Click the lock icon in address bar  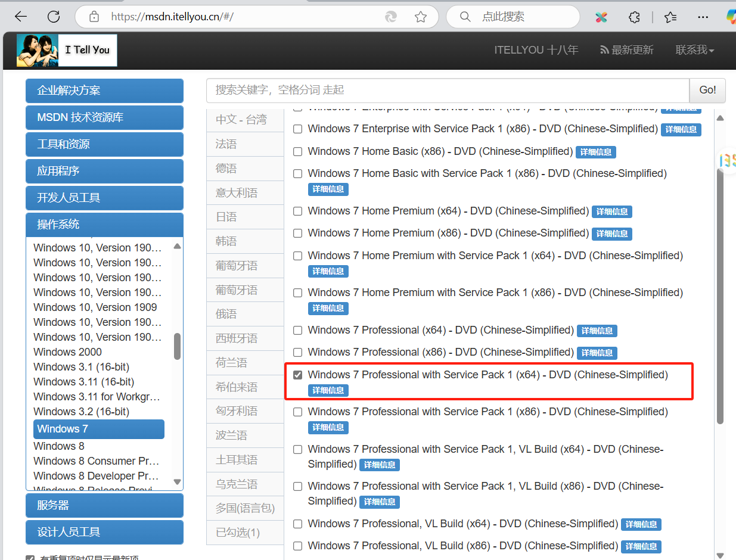pyautogui.click(x=94, y=17)
